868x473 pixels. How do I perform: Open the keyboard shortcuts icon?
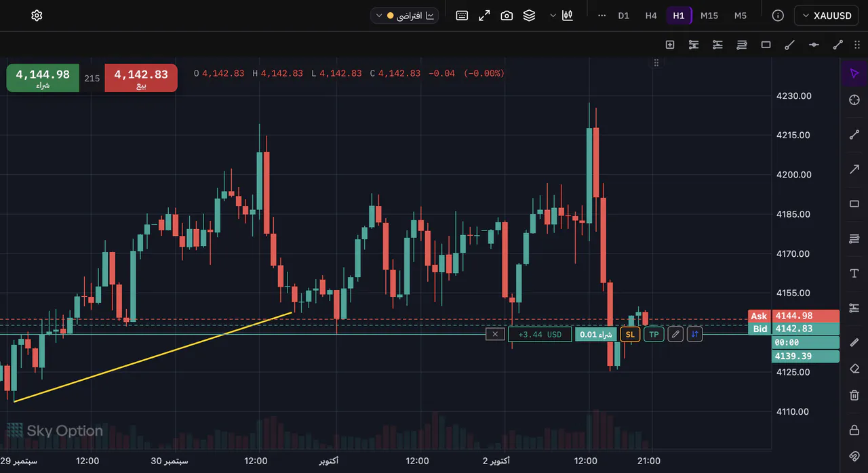(462, 16)
